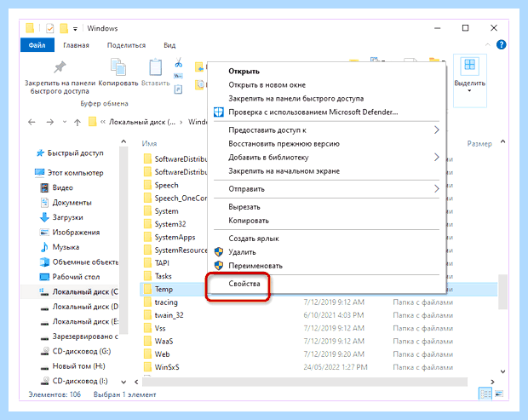This screenshot has width=528, height=420.
Task: Select the twain_32 folder
Action: [x=169, y=315]
